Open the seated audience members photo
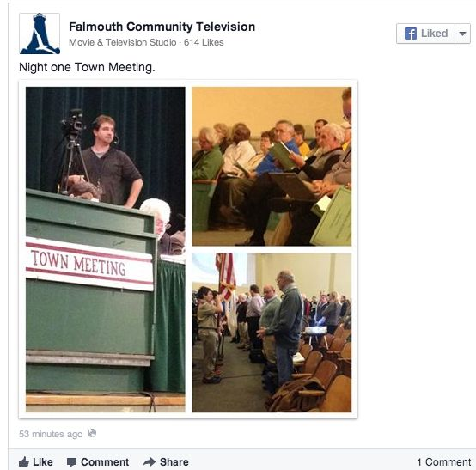476x470 pixels. (272, 167)
